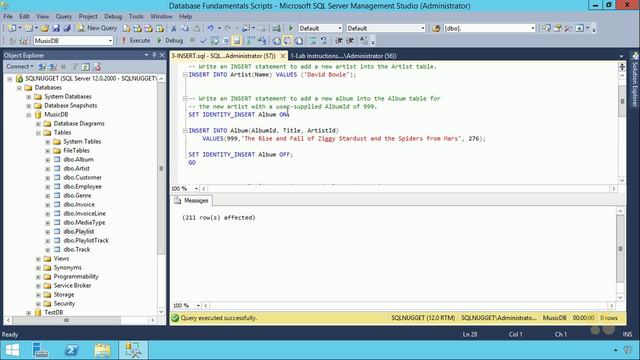The height and width of the screenshot is (360, 640).
Task: Open the Connect dropdown in Object Explorer
Action: click(x=20, y=67)
